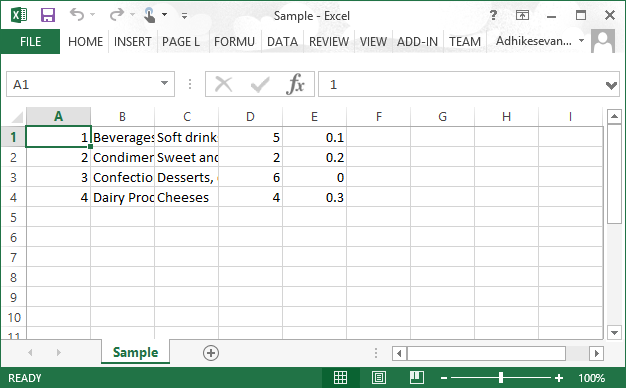Image resolution: width=626 pixels, height=388 pixels.
Task: Click previous sheet navigation arrow
Action: 30,352
